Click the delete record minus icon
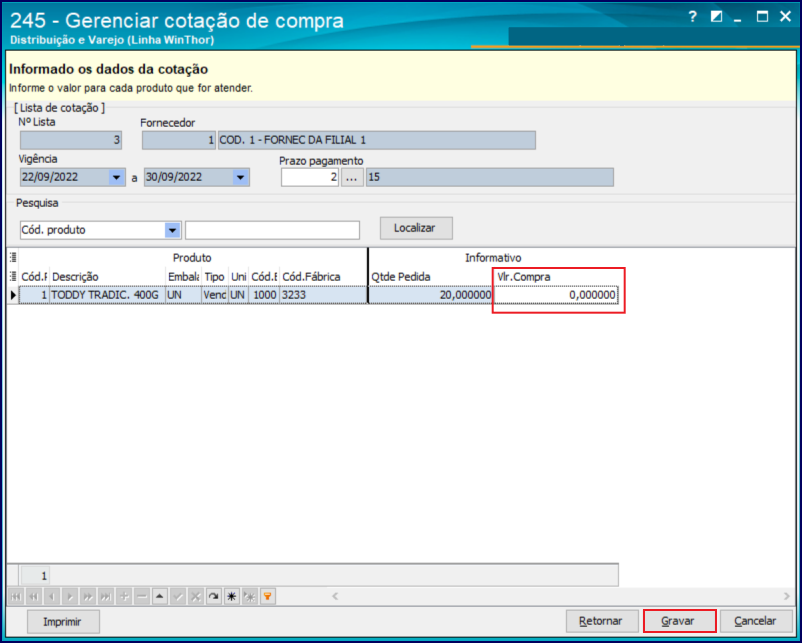The width and height of the screenshot is (802, 643). pyautogui.click(x=142, y=596)
